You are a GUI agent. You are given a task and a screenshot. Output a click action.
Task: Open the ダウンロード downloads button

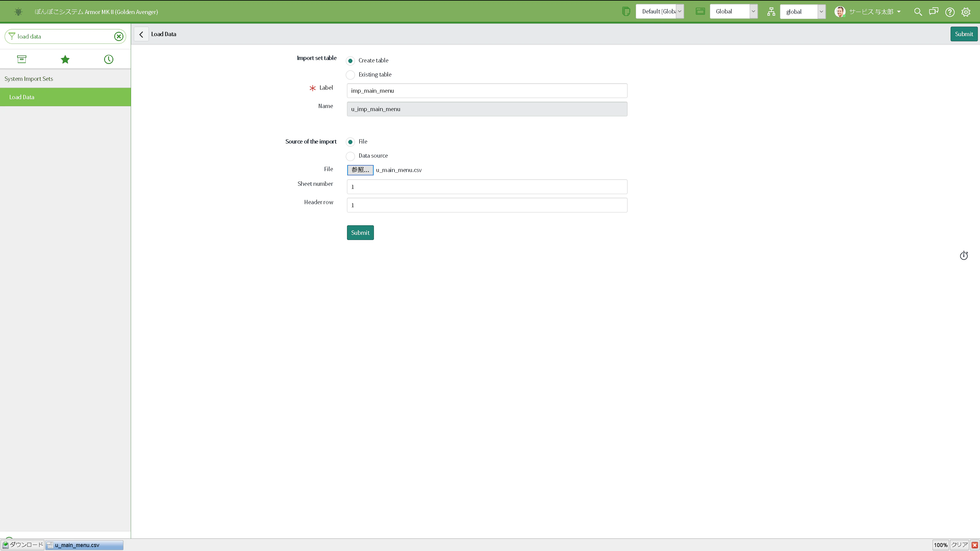pyautogui.click(x=22, y=545)
